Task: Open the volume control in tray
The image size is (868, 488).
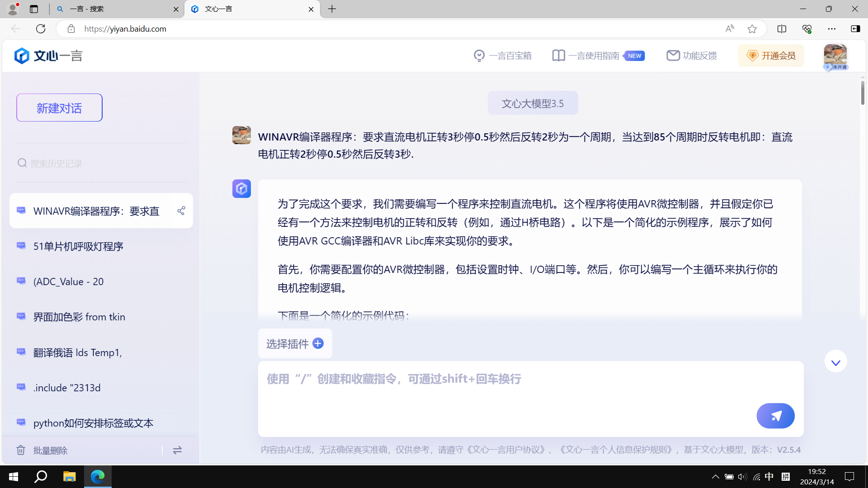Action: 742,476
